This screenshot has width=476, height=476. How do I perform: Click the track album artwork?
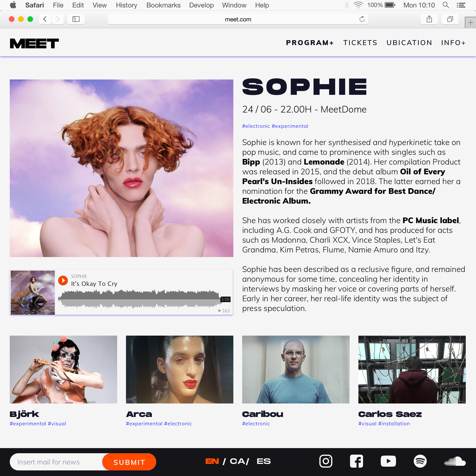(x=33, y=292)
